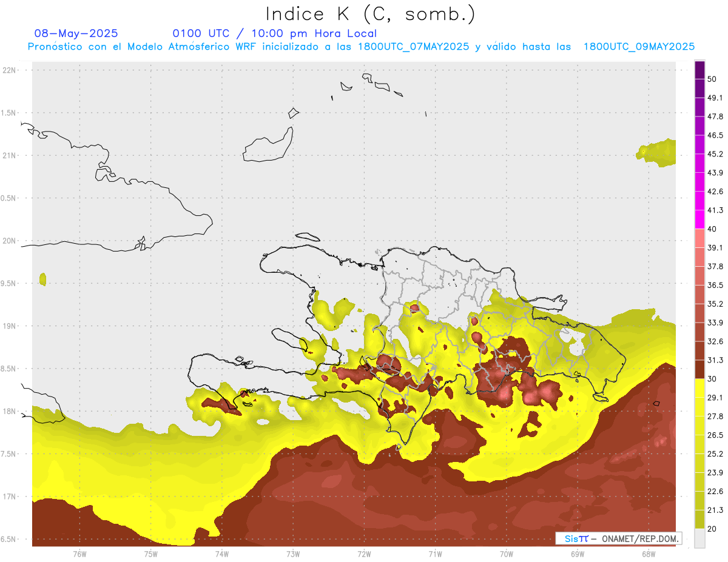Click the colorbar value "46.5"
728x562 pixels.
[715, 135]
